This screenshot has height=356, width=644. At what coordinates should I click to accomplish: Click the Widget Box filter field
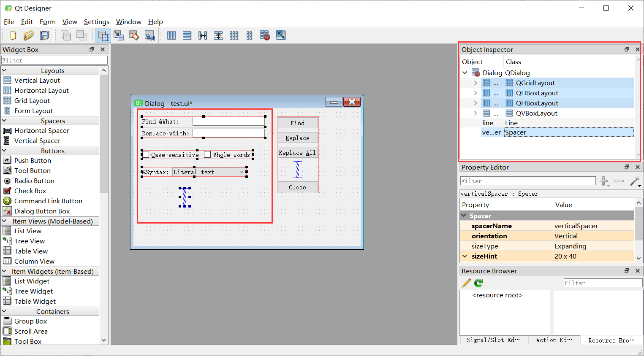(54, 60)
